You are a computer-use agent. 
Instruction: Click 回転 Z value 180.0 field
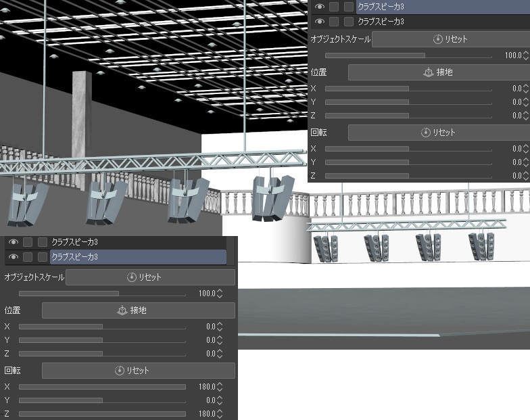pyautogui.click(x=207, y=414)
